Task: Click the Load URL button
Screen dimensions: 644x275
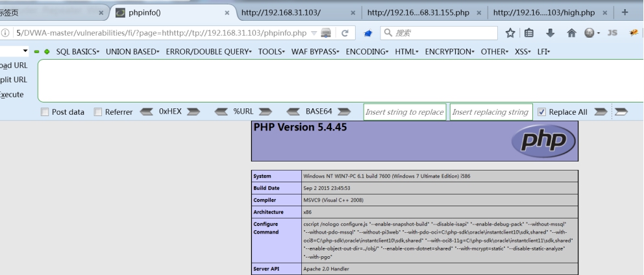Action: point(14,66)
